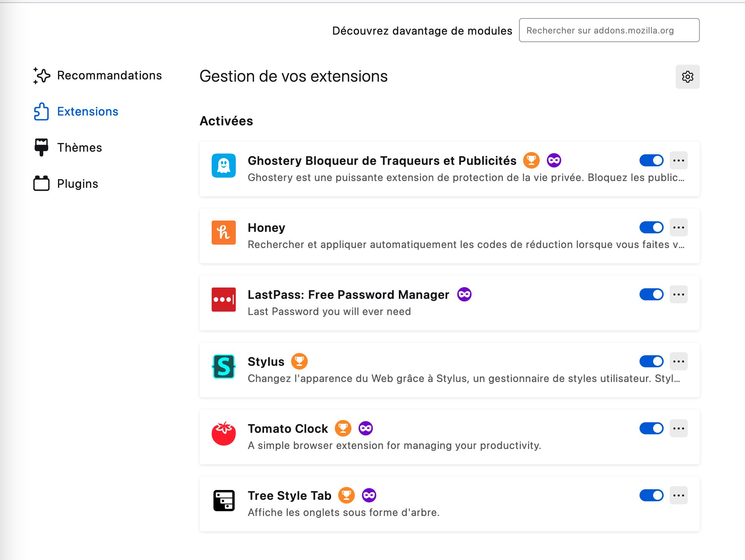
Task: Open the Recommandations section
Action: click(x=98, y=75)
